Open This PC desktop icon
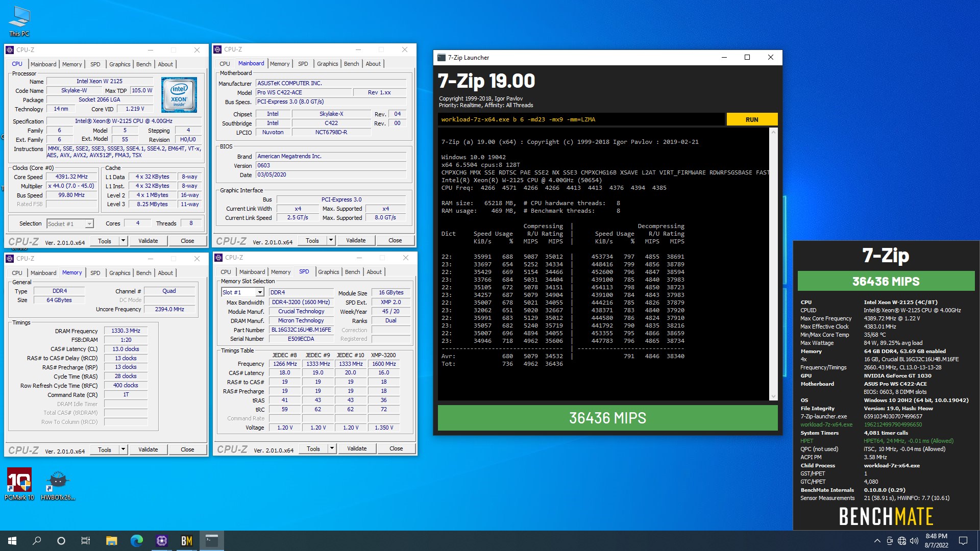The width and height of the screenshot is (980, 551). (19, 21)
